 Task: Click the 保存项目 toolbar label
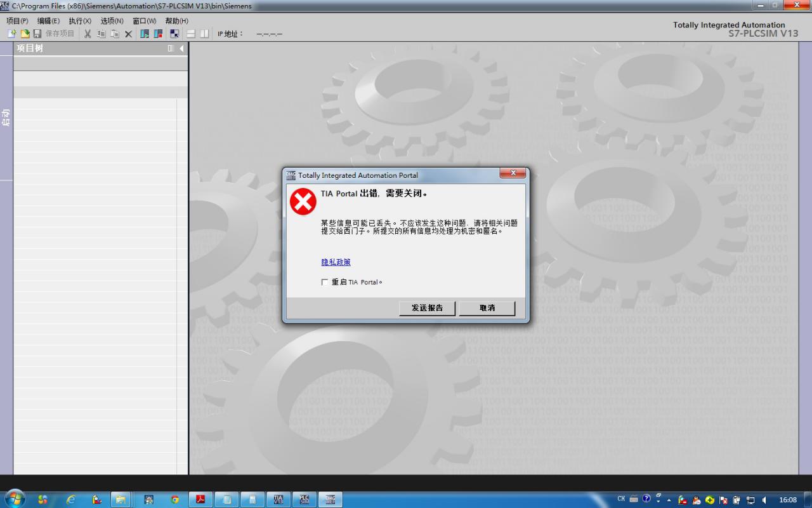coord(60,34)
